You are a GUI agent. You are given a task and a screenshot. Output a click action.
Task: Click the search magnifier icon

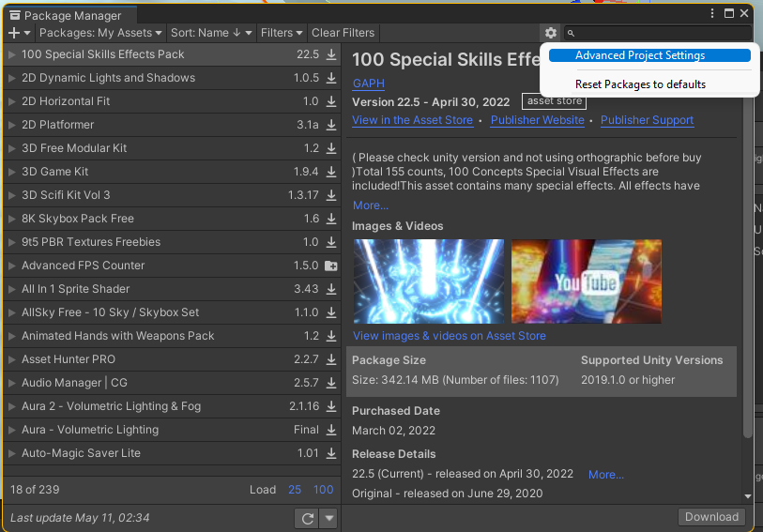(572, 33)
